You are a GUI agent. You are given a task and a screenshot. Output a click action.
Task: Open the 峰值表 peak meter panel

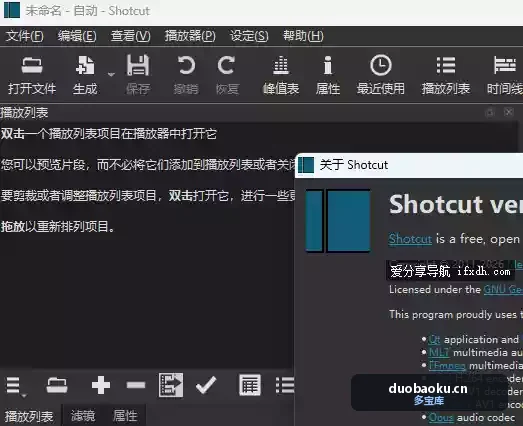coord(281,75)
